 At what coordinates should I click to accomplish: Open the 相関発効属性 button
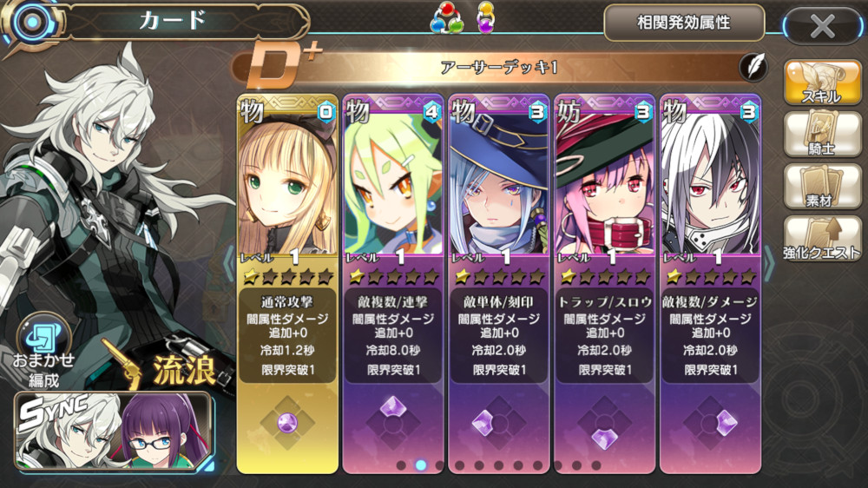pyautogui.click(x=684, y=23)
